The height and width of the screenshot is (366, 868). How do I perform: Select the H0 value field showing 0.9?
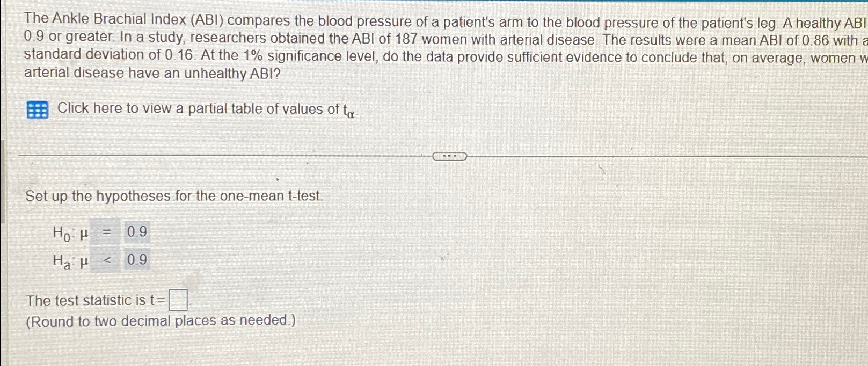click(x=136, y=232)
